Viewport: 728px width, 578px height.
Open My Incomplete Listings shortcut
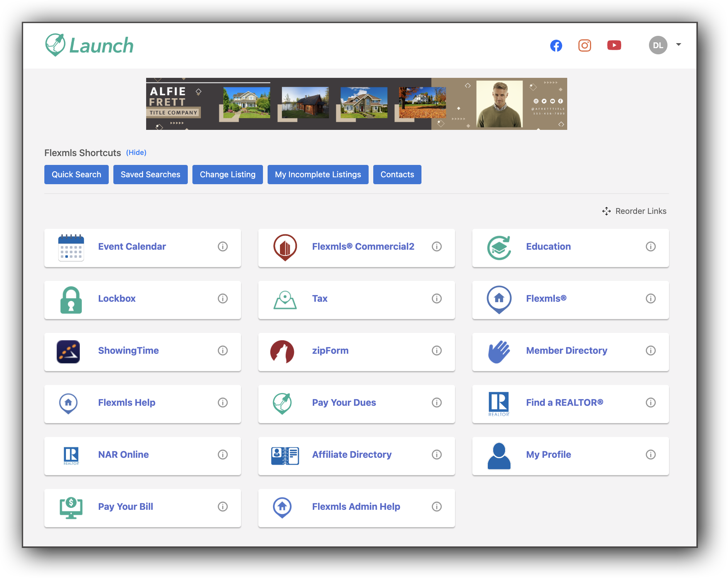pos(318,175)
